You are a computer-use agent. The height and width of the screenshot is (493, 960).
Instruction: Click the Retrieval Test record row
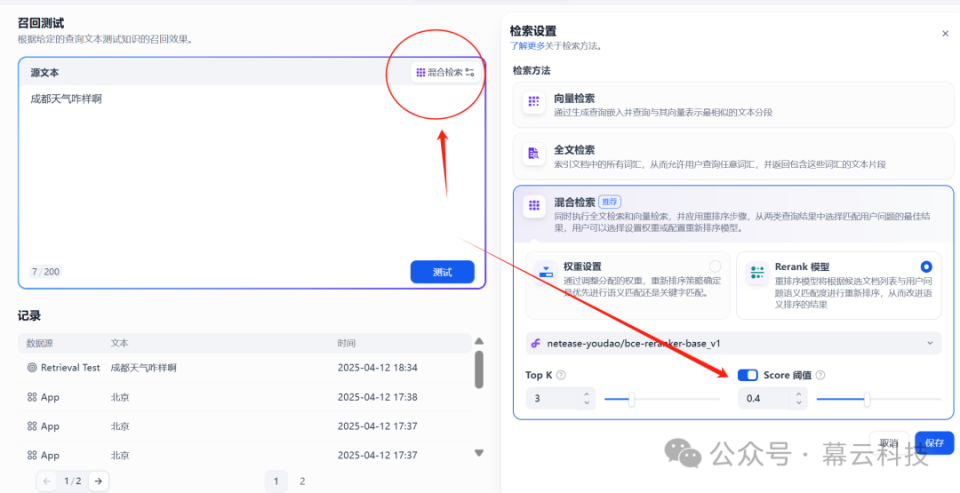[x=245, y=367]
